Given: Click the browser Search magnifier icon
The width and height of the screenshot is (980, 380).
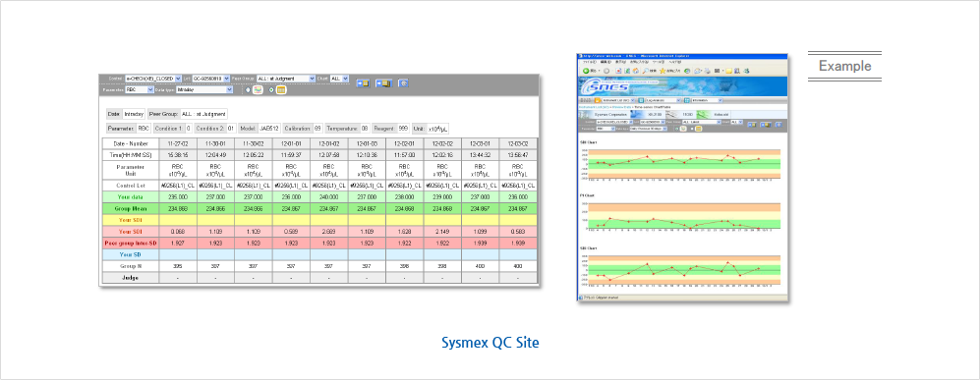Looking at the screenshot, I should coord(645,71).
